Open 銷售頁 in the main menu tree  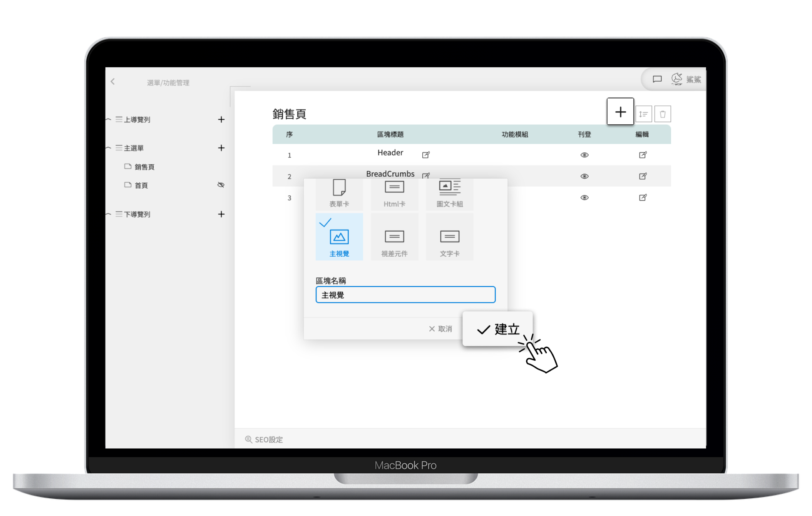click(x=144, y=167)
